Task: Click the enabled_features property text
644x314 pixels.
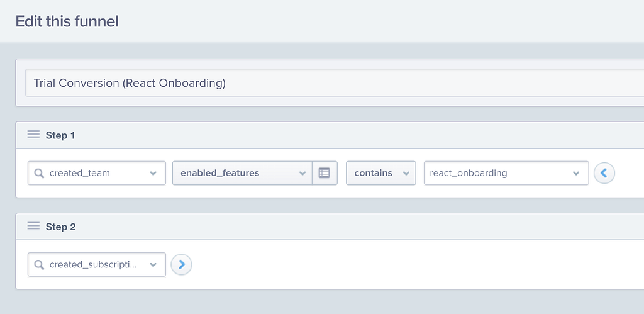Action: 219,173
